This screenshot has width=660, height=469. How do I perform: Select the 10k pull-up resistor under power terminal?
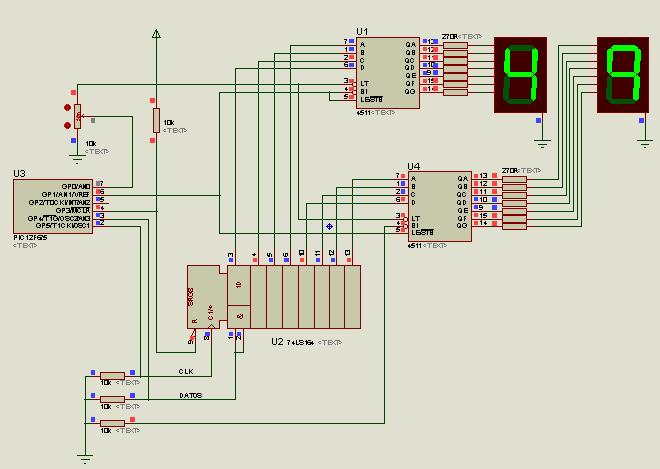click(x=156, y=120)
